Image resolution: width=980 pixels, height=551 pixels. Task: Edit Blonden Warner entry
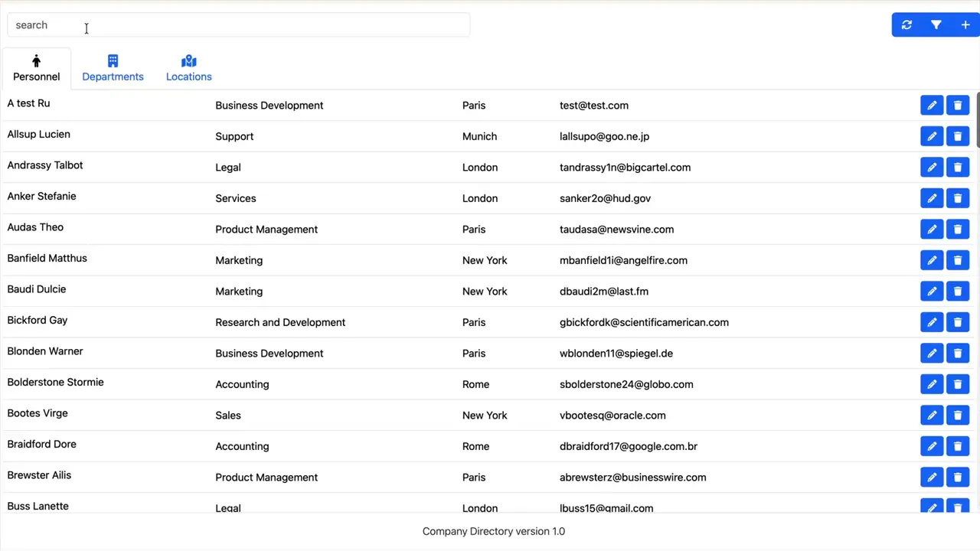click(932, 354)
